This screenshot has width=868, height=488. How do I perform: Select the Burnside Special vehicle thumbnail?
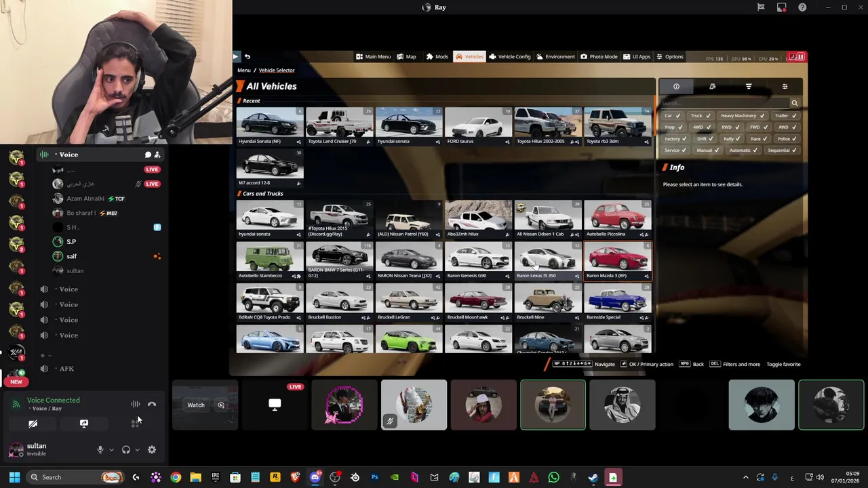pos(617,302)
